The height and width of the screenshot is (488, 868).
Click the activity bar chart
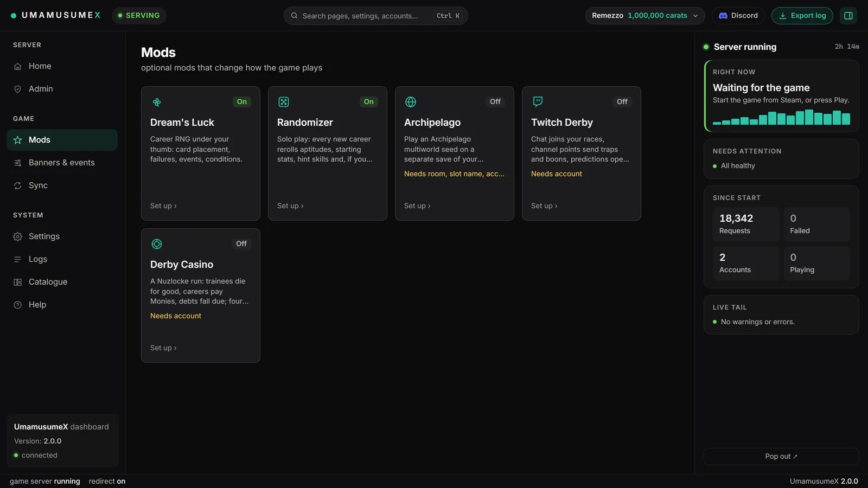tap(781, 117)
